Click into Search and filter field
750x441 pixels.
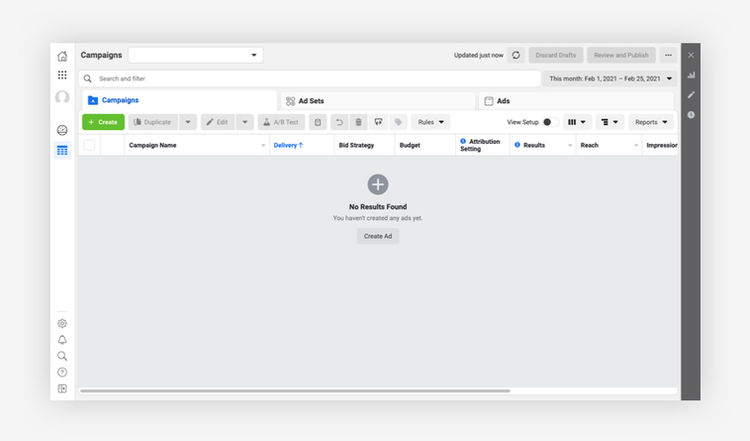pyautogui.click(x=310, y=78)
